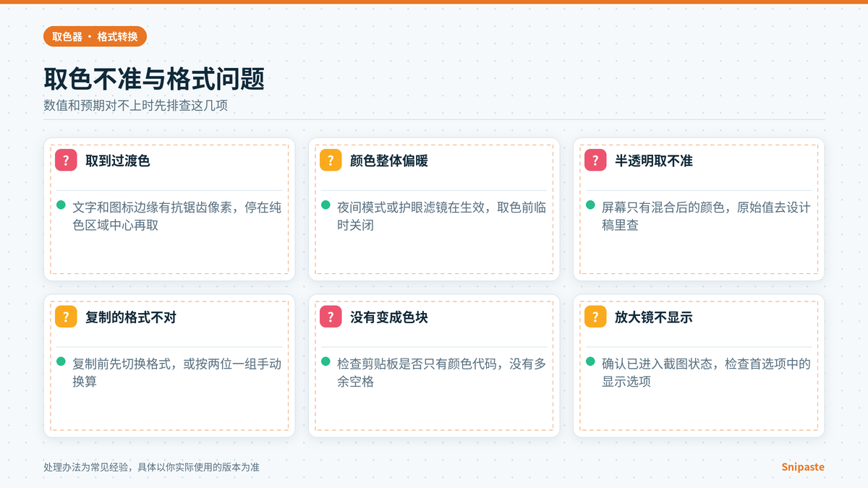Click the Snipaste brand text
The image size is (868, 488).
(x=803, y=467)
